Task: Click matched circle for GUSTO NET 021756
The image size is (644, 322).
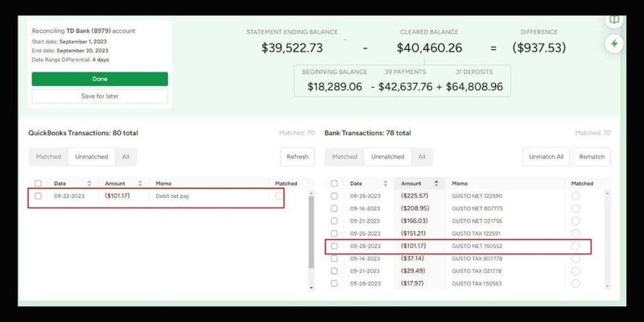Action: (576, 221)
